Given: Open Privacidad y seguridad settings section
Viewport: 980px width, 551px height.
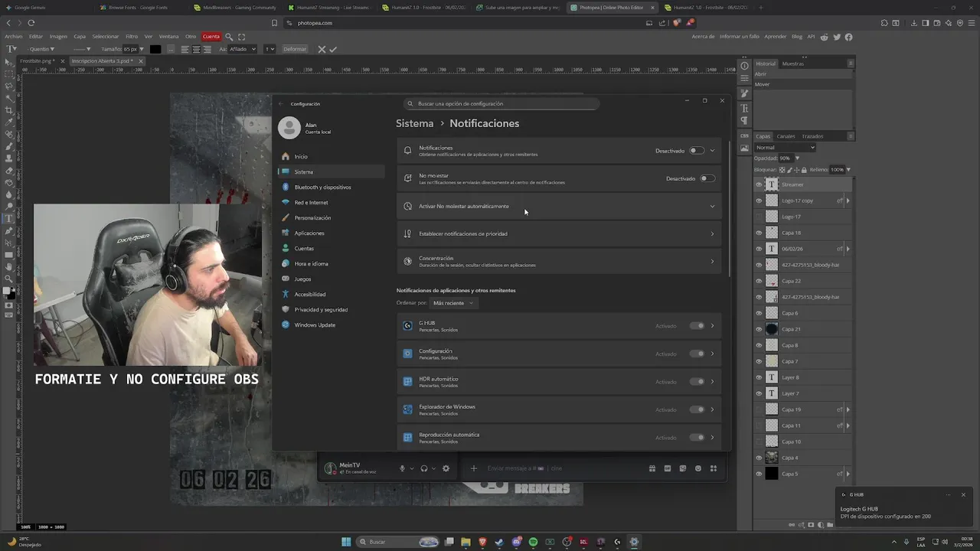Looking at the screenshot, I should pyautogui.click(x=331, y=310).
